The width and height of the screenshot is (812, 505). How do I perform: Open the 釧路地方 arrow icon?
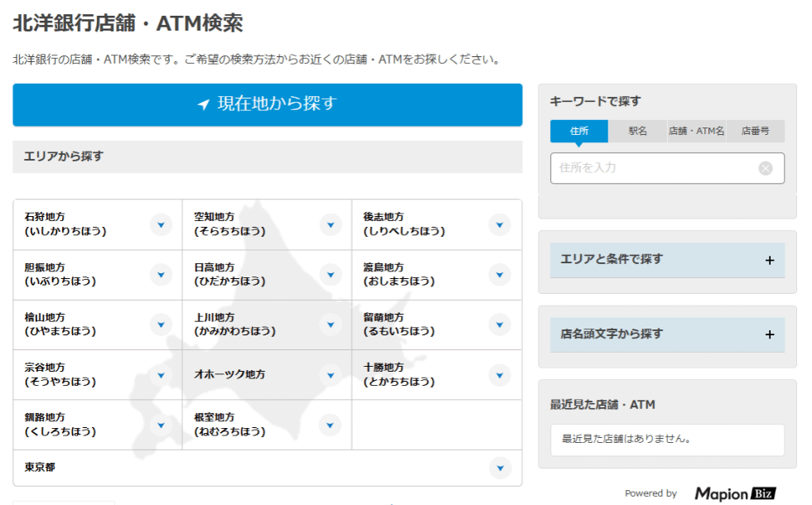pos(161,426)
